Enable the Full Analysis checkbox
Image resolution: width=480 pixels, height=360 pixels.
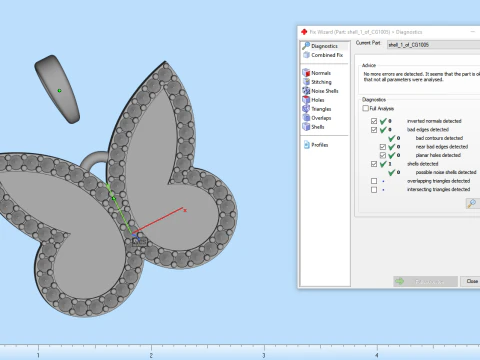click(x=366, y=108)
